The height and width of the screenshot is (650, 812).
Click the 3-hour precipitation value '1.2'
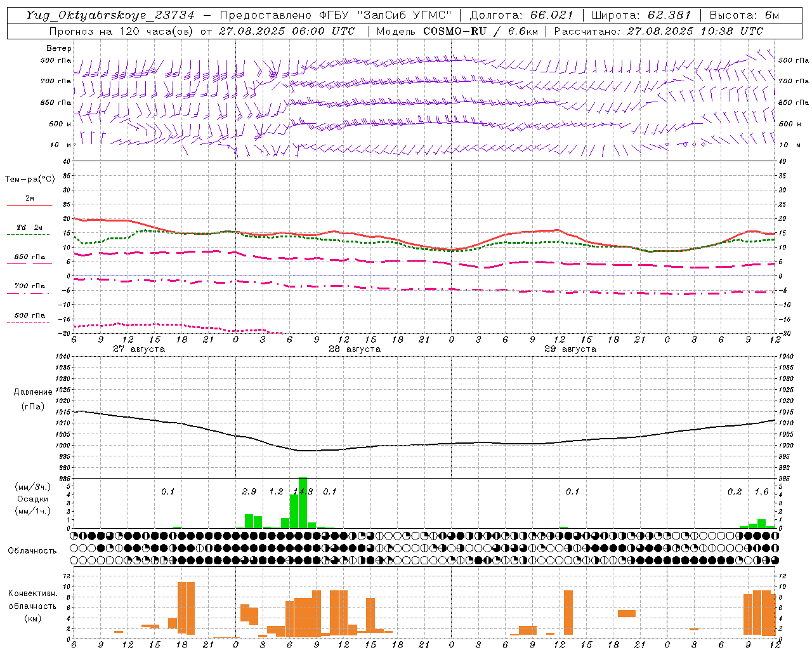[276, 491]
